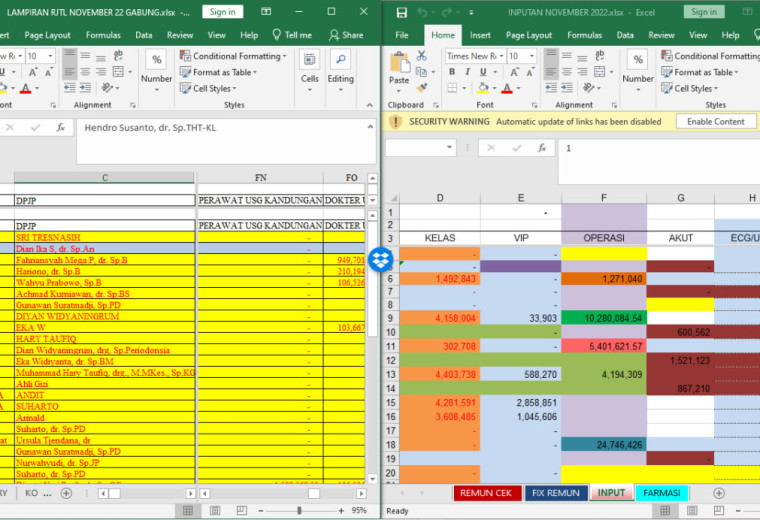The width and height of the screenshot is (760, 520).
Task: Click Sign in button in left window
Action: click(222, 12)
